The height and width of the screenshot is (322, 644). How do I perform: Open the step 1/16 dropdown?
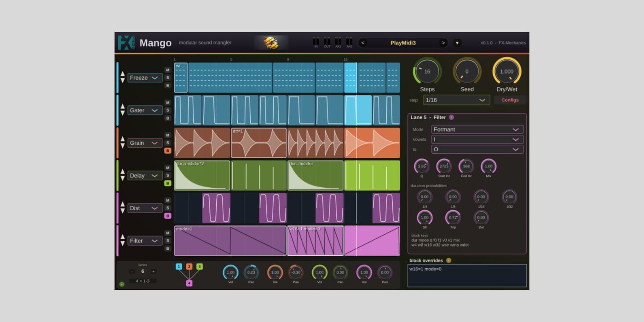pos(457,100)
